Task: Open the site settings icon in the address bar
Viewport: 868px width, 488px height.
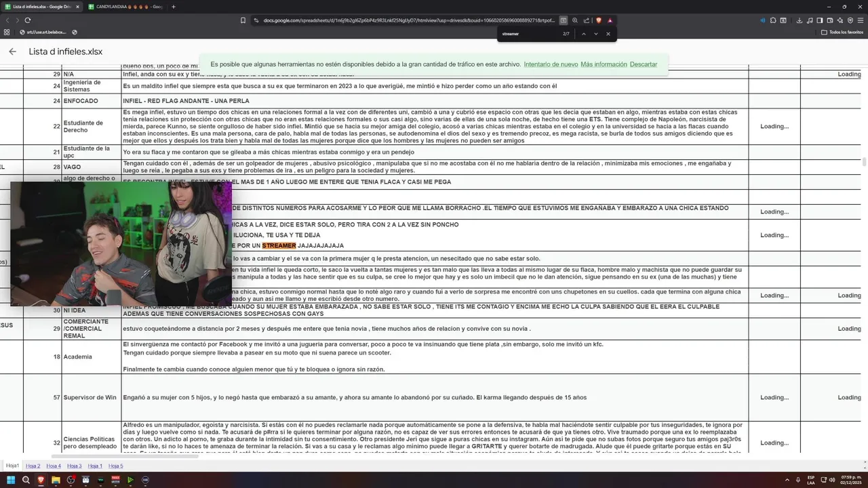Action: [x=256, y=20]
